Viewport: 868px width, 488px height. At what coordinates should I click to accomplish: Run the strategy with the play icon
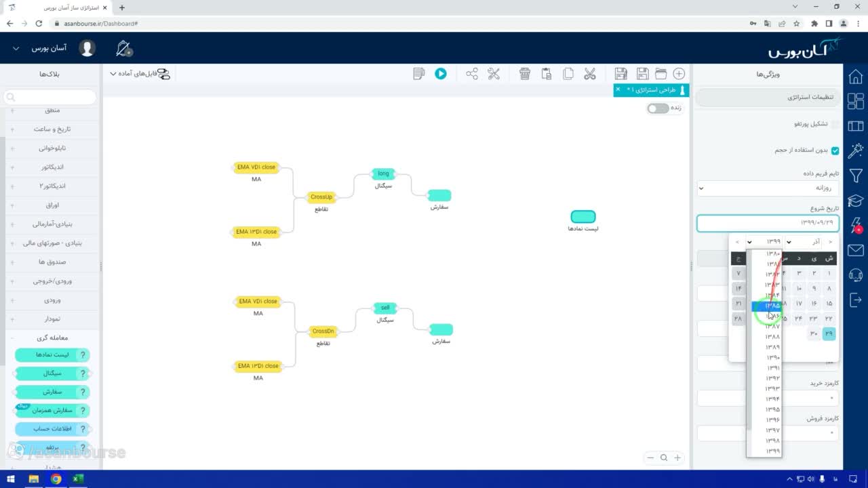(x=441, y=74)
